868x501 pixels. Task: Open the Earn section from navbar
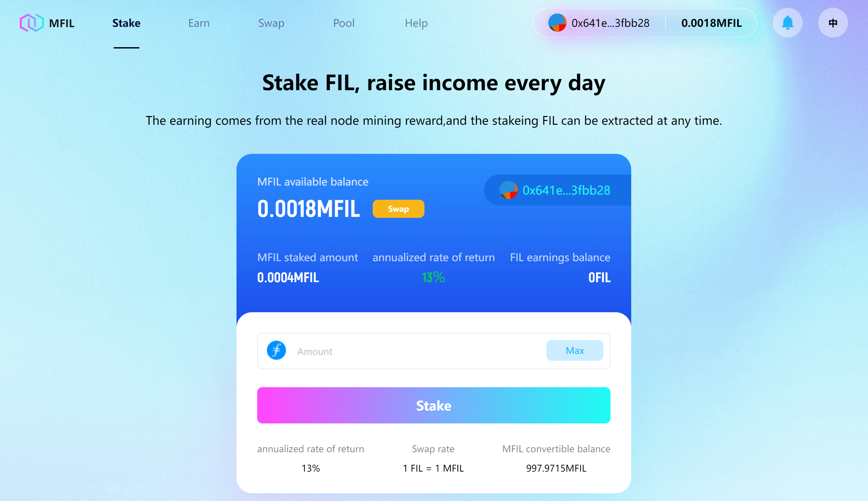tap(199, 23)
